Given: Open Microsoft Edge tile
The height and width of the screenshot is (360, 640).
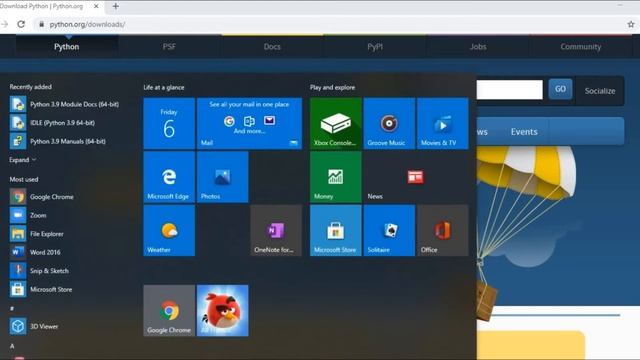Looking at the screenshot, I should tap(169, 177).
